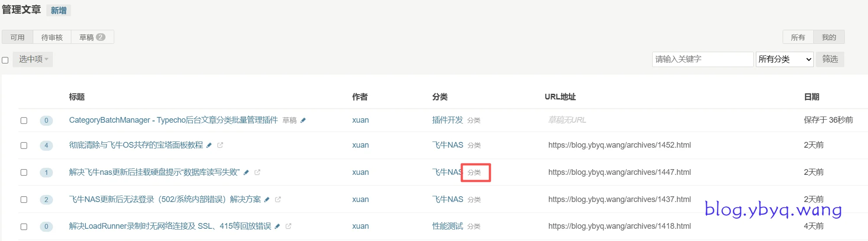868x241 pixels.
Task: Check the box for CategoryBatchManager article row
Action: click(24, 120)
